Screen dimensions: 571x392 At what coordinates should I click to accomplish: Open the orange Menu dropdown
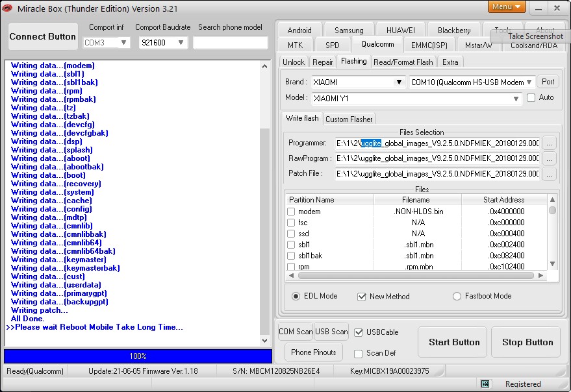click(x=506, y=6)
